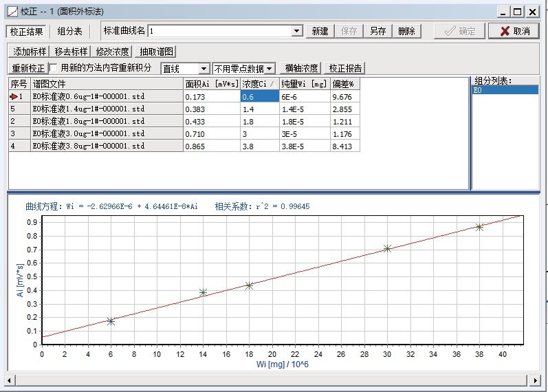
Task: Sort by the 浓度Ci column header
Action: tap(260, 84)
